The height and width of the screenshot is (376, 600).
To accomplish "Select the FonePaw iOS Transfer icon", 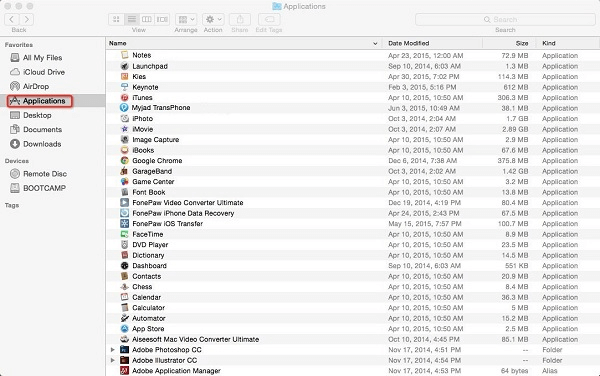I will 124,223.
